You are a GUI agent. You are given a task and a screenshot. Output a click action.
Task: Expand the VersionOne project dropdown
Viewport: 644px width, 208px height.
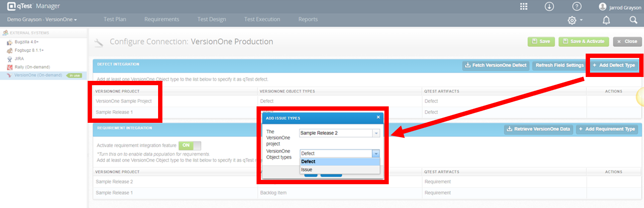[x=339, y=133]
